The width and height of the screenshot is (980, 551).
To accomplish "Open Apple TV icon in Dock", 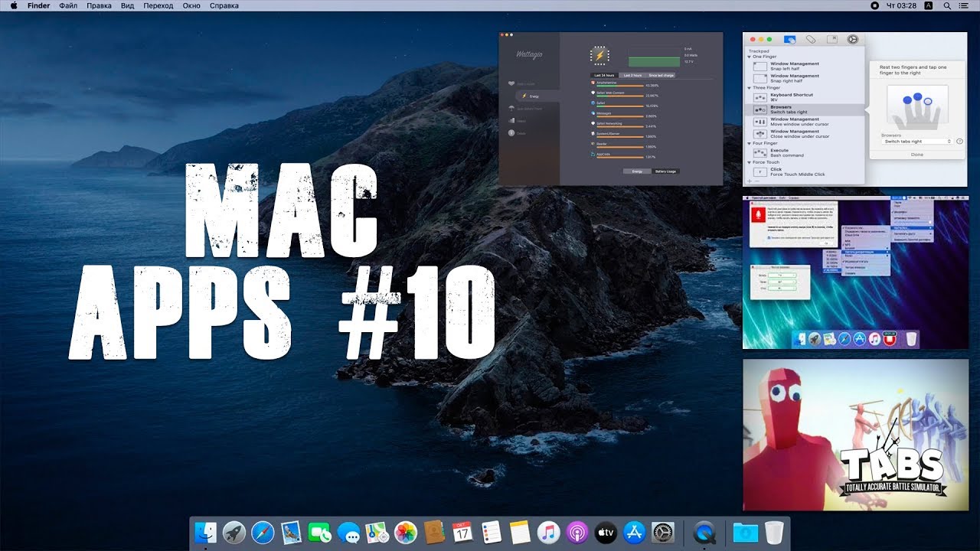I will (606, 533).
